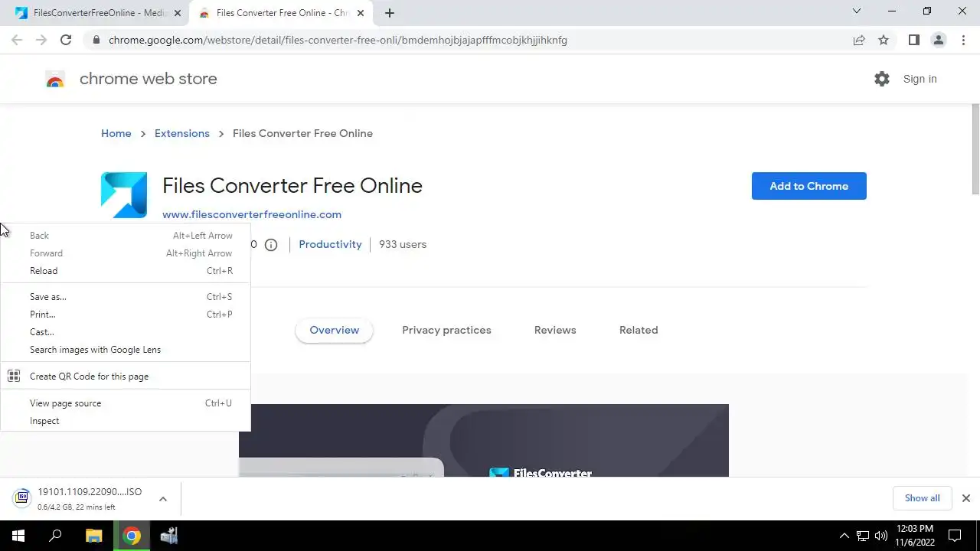Image resolution: width=980 pixels, height=551 pixels.
Task: Open the Reviews tab
Action: 555,331
